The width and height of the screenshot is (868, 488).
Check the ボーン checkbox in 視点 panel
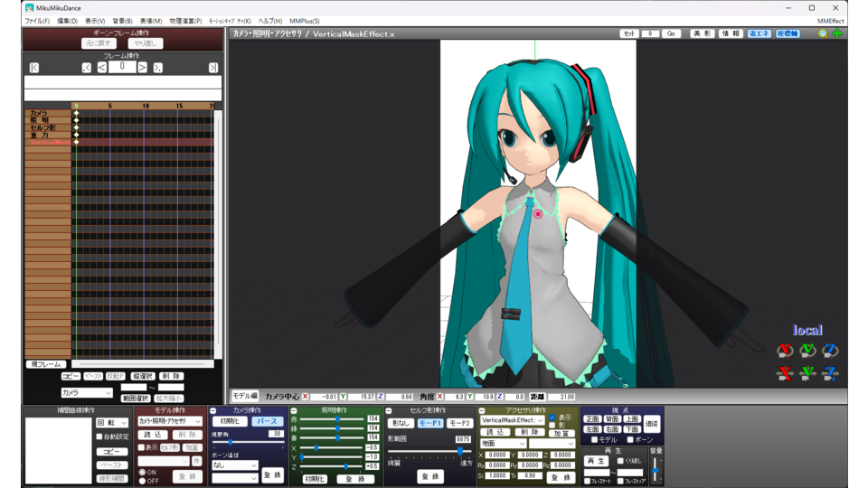pyautogui.click(x=630, y=440)
